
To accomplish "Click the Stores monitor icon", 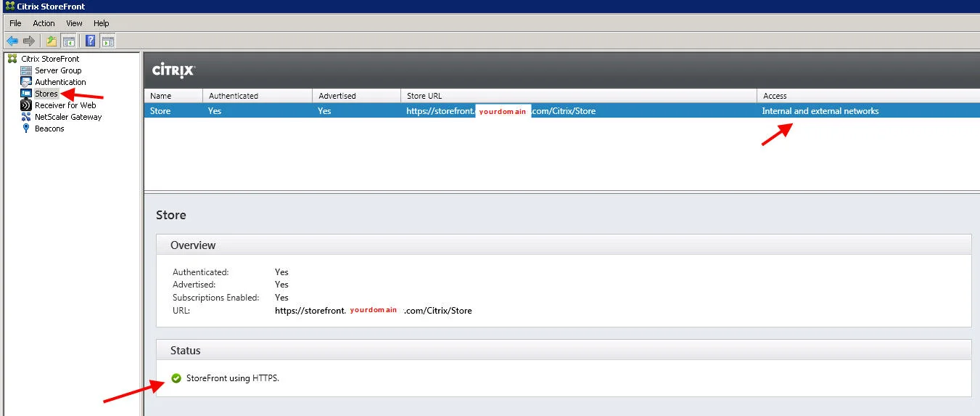I will pos(26,94).
